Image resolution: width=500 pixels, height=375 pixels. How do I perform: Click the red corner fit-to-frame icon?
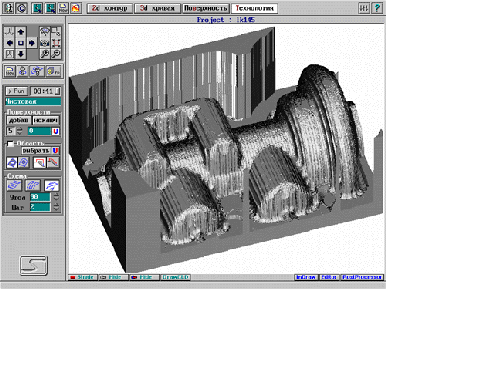[x=56, y=43]
